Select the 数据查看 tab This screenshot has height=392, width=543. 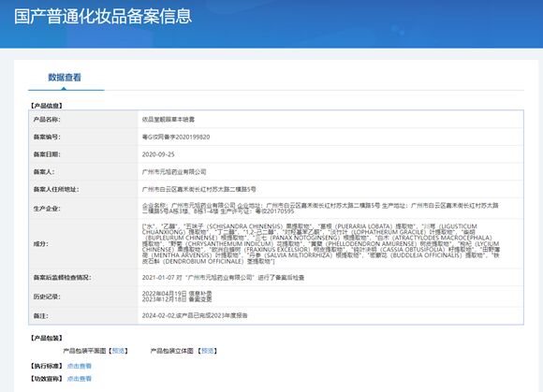(65, 78)
